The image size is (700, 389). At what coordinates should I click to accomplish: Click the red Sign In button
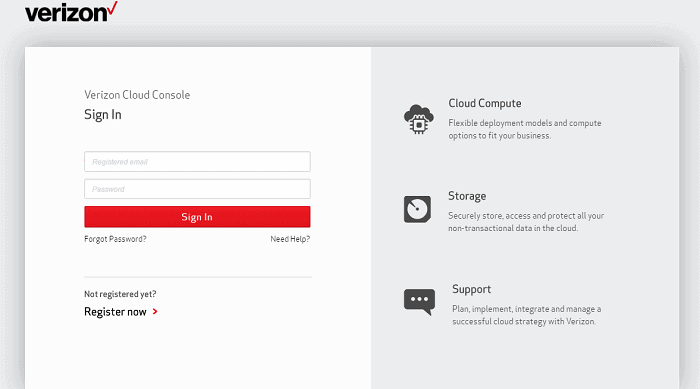197,217
